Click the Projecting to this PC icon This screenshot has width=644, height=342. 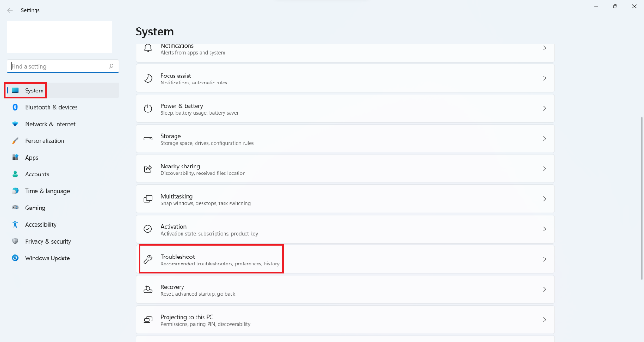point(148,320)
